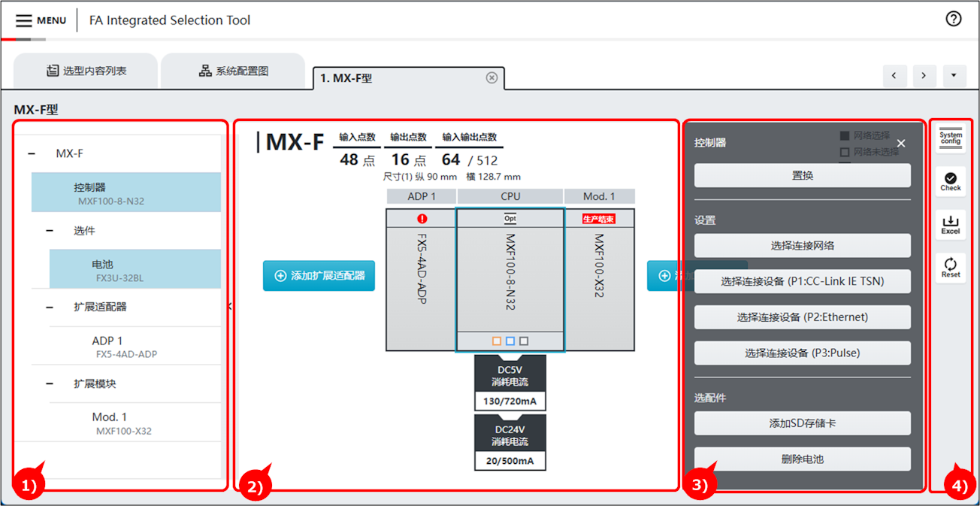Run the Check icon in right toolbar

click(x=951, y=181)
